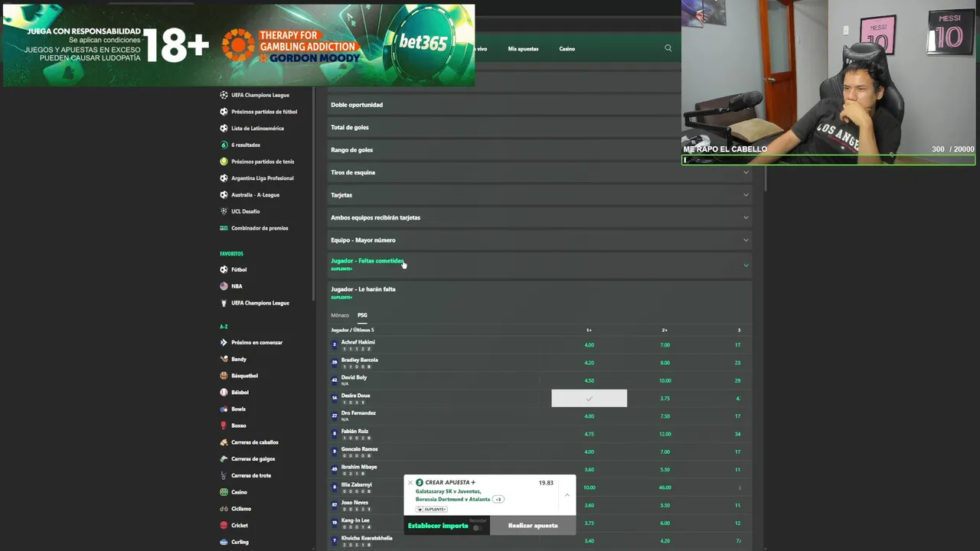Collapse Jugador - Le harán falta header

540,292
